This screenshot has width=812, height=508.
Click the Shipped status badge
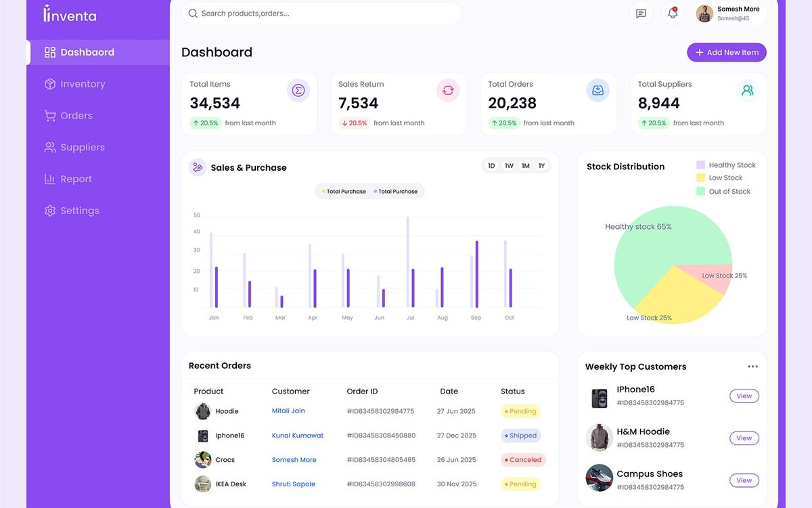click(521, 436)
